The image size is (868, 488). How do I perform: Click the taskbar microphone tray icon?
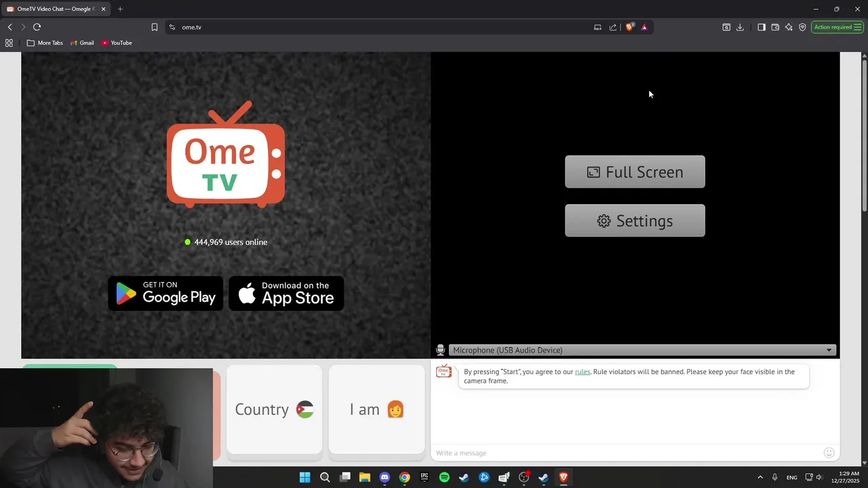(x=775, y=477)
